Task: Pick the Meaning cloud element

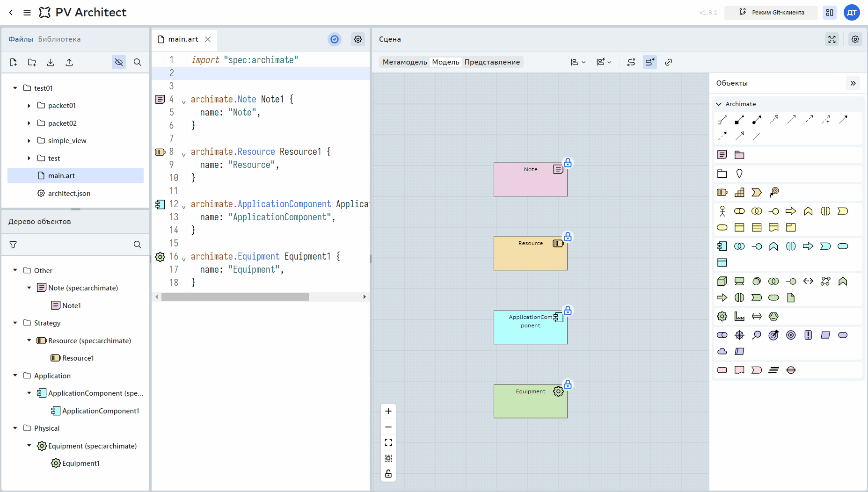Action: click(722, 351)
